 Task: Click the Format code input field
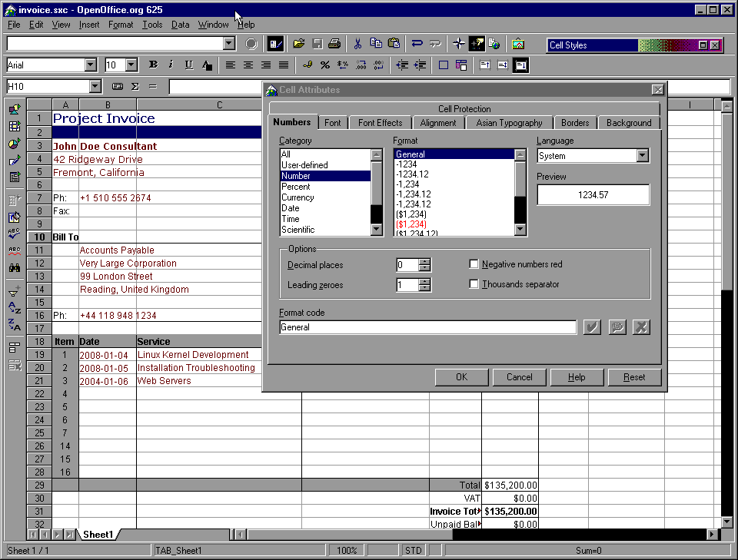click(427, 327)
